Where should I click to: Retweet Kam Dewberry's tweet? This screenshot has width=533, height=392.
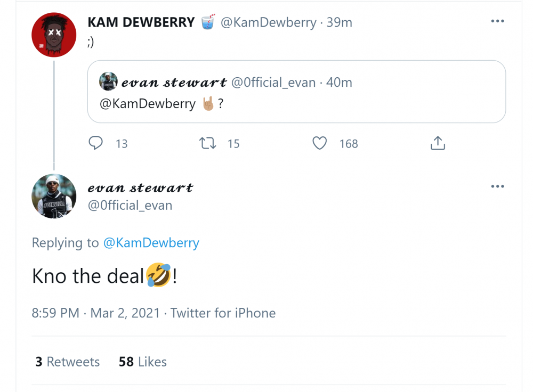(207, 143)
